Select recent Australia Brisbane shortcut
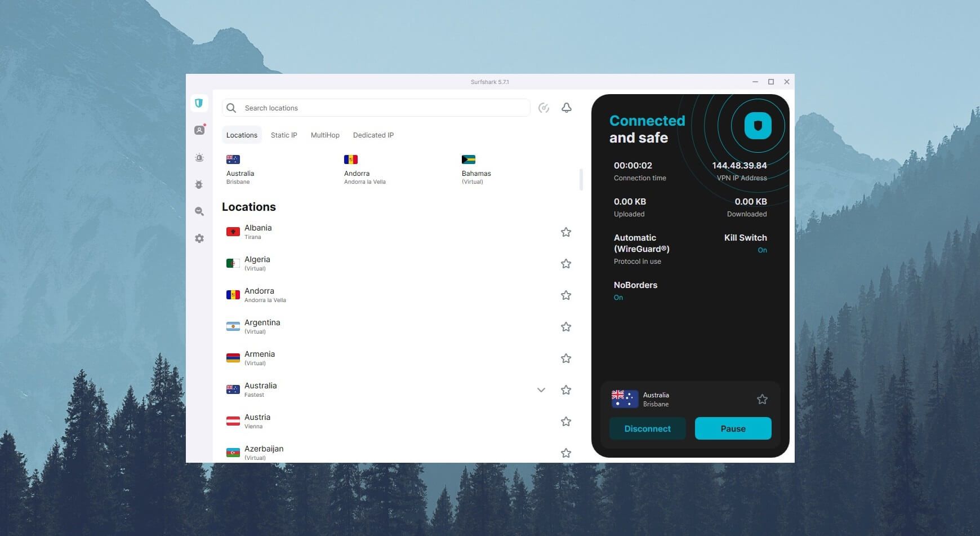The width and height of the screenshot is (980, 536). [240, 170]
